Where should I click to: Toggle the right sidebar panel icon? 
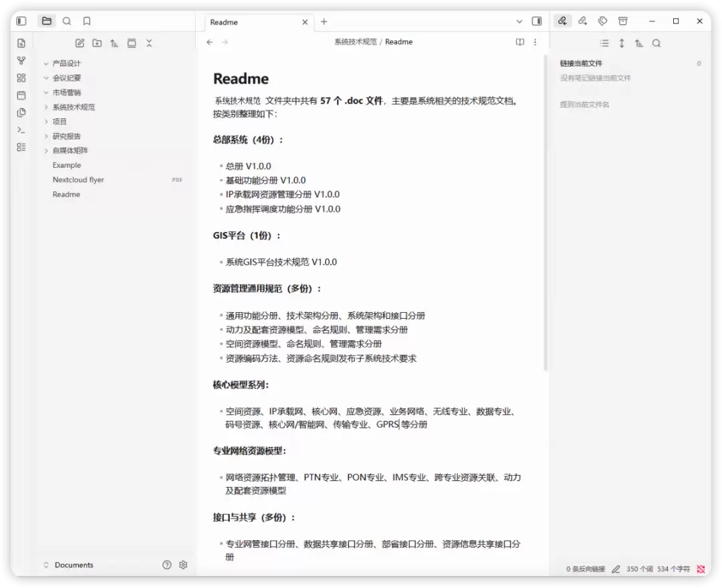(537, 21)
